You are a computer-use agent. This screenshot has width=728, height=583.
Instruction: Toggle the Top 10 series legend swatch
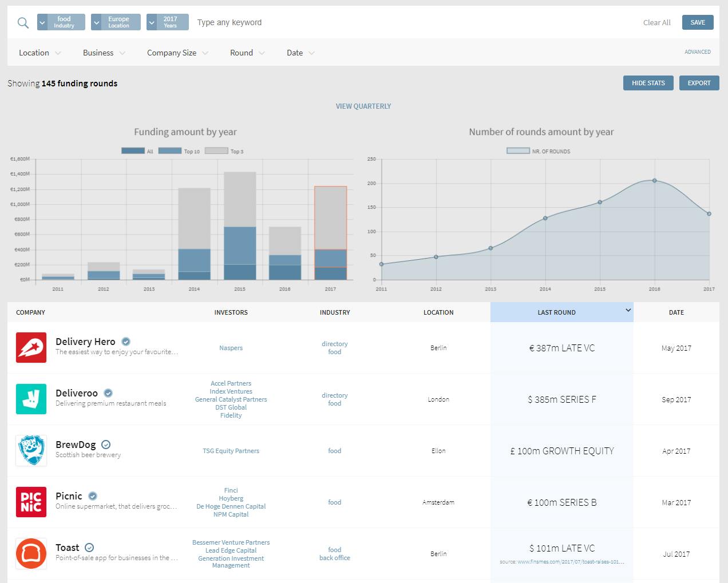pyautogui.click(x=169, y=151)
